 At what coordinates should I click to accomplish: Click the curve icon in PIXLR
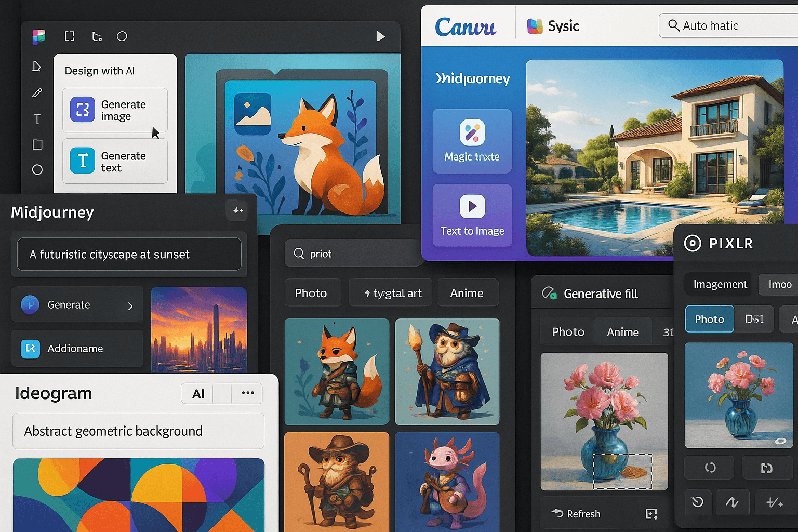tap(732, 502)
